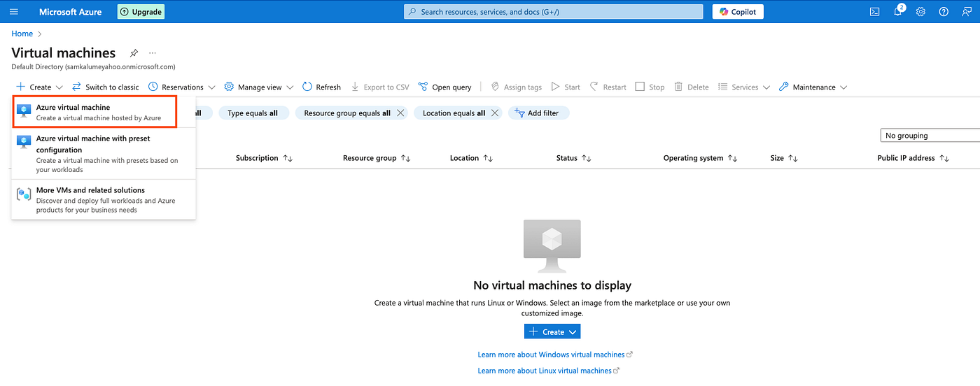Screen dimensions: 980x386
Task: Remove the Resource group filter
Action: [400, 113]
